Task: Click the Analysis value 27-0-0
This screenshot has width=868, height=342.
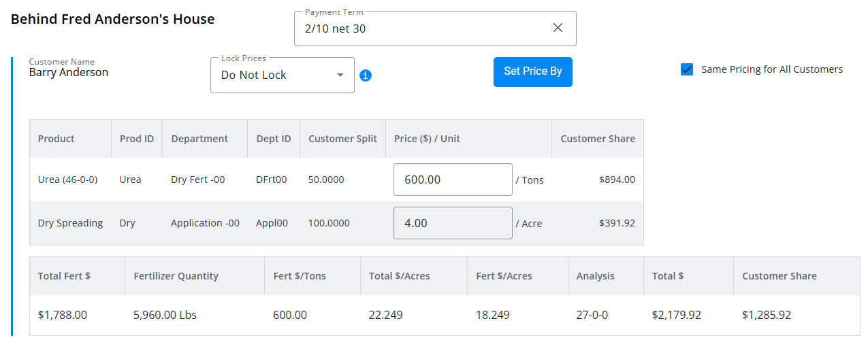Action: (592, 315)
